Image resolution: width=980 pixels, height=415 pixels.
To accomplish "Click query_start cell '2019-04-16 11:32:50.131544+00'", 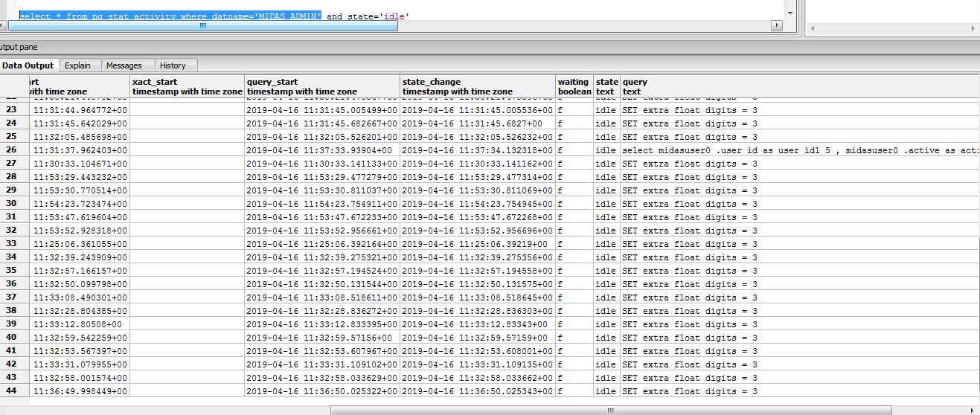I will (x=322, y=283).
